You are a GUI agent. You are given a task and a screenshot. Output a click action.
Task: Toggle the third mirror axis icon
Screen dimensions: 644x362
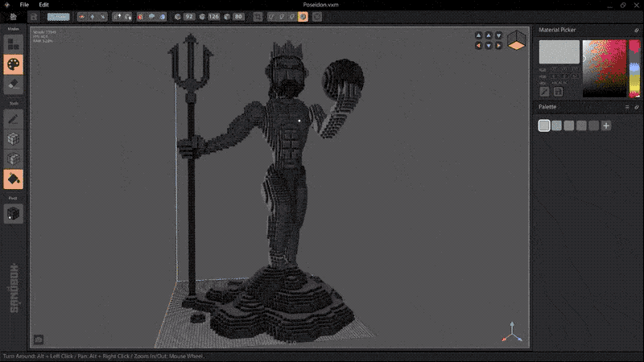pyautogui.click(x=103, y=17)
